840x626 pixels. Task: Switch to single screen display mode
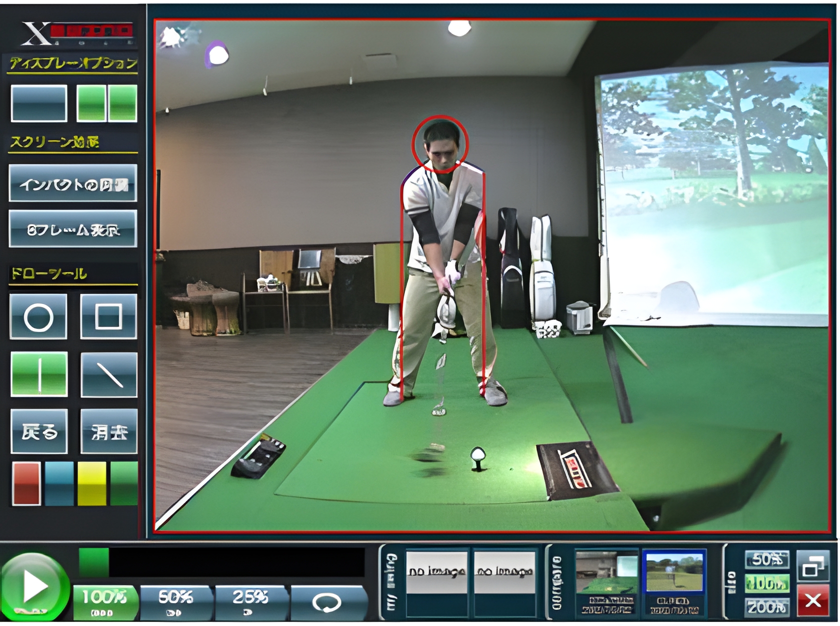(39, 103)
